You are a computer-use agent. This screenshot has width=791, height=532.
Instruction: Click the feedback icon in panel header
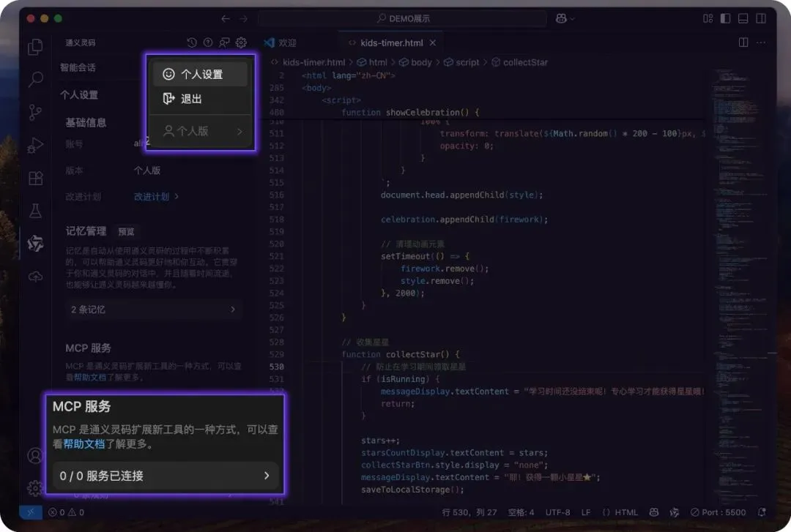(225, 43)
